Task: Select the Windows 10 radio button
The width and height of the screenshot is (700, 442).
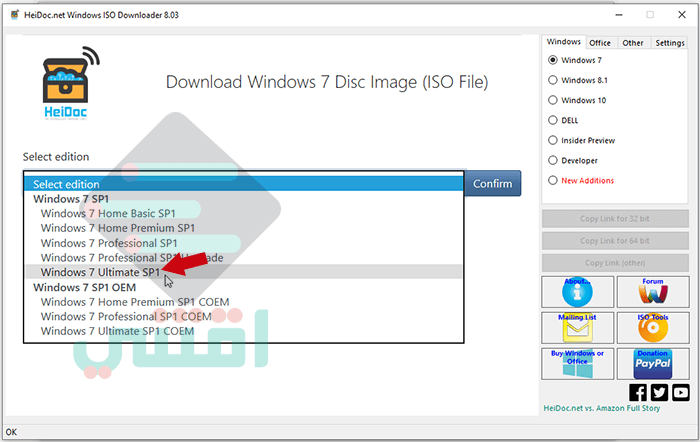Action: (x=553, y=100)
